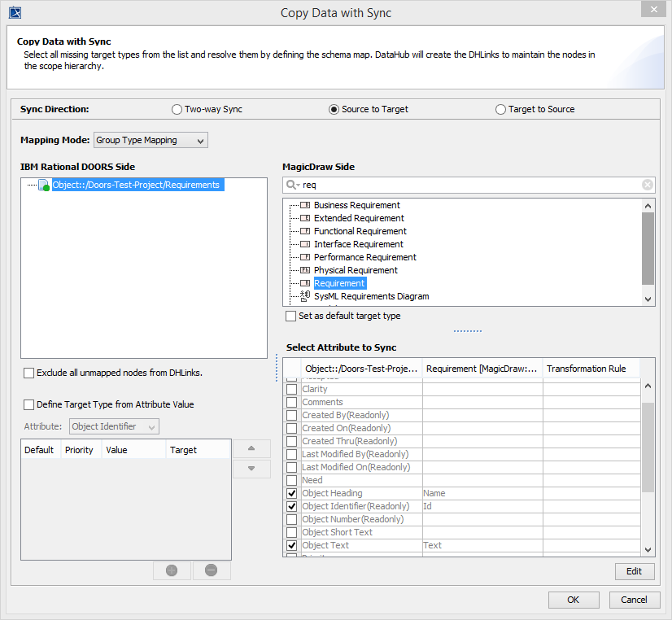The height and width of the screenshot is (620, 672).
Task: Select Target to Source sync direction
Action: click(500, 110)
